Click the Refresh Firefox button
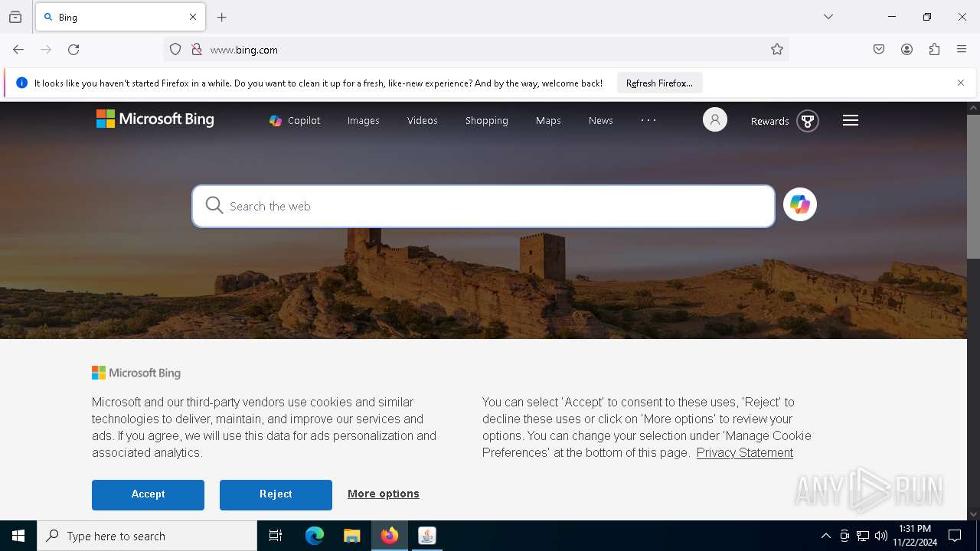 659,83
